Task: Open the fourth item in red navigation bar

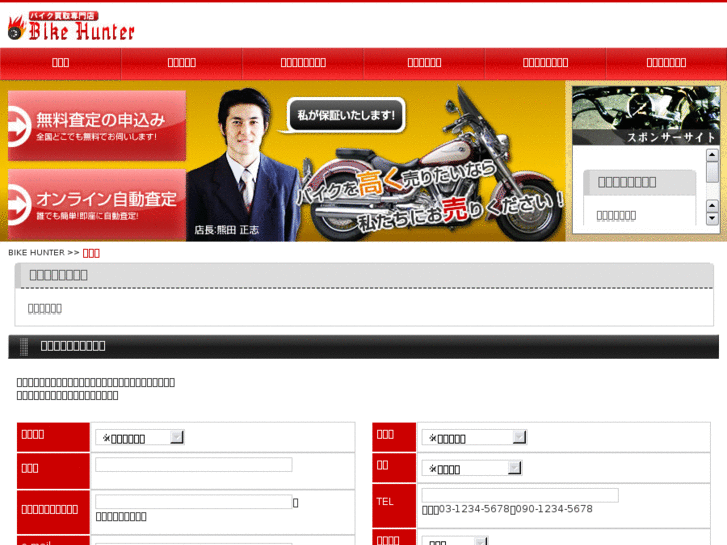Action: click(x=424, y=63)
